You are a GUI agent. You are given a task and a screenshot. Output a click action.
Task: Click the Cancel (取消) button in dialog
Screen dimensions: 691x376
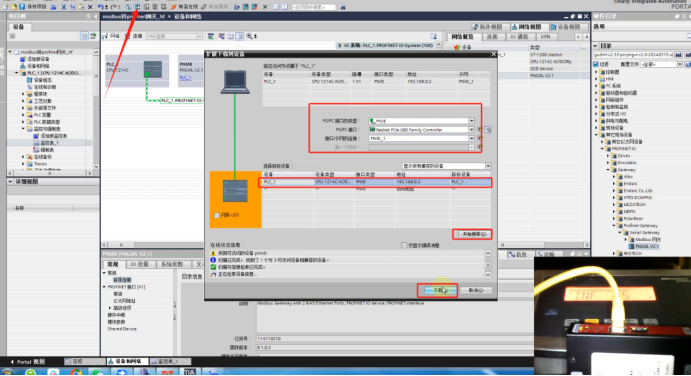[476, 290]
